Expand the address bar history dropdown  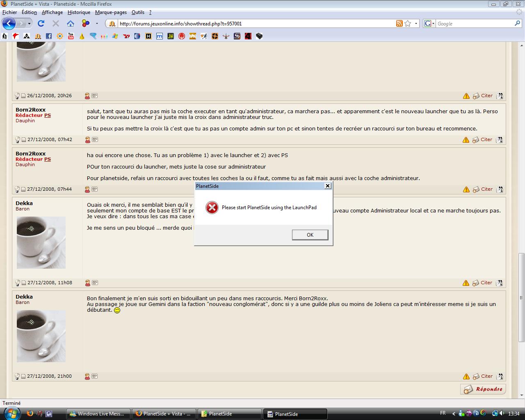pos(416,23)
